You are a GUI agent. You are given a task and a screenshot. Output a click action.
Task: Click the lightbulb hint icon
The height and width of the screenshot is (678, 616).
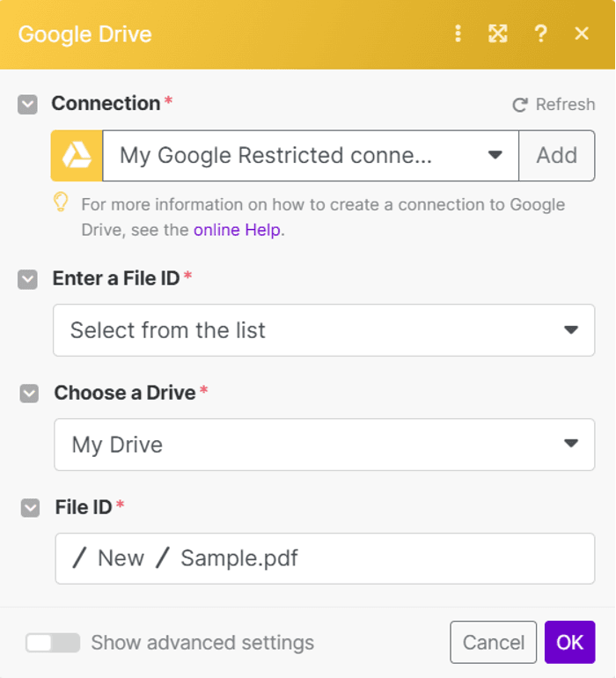pyautogui.click(x=61, y=203)
